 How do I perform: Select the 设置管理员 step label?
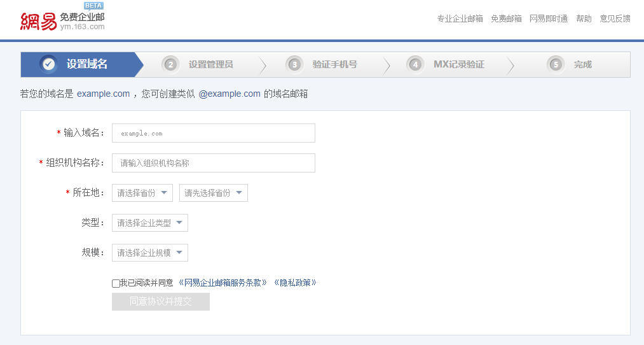tap(210, 64)
